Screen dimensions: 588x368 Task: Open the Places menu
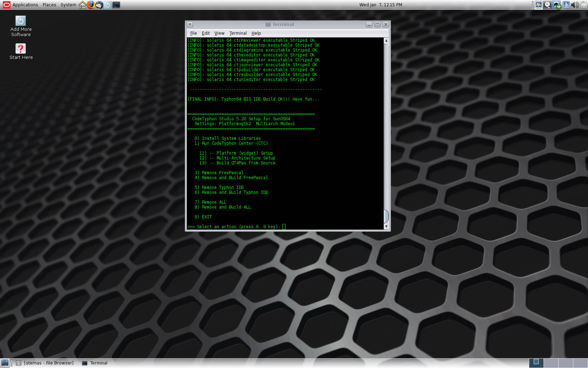coord(49,5)
